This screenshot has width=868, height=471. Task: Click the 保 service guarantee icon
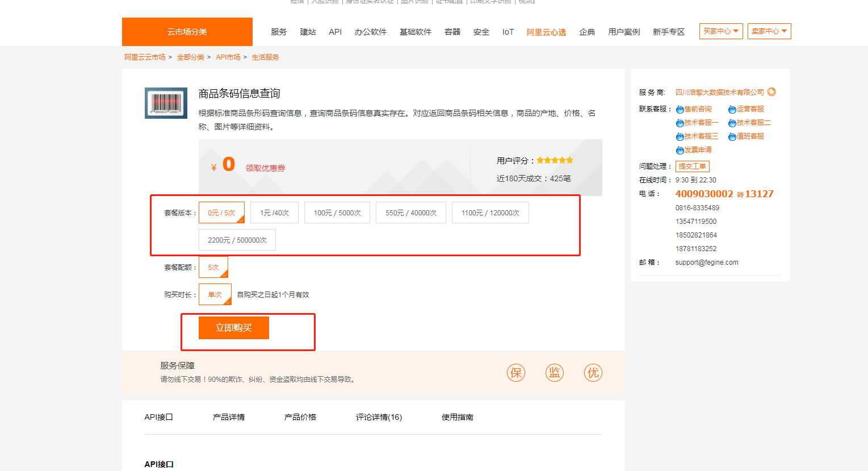click(516, 373)
